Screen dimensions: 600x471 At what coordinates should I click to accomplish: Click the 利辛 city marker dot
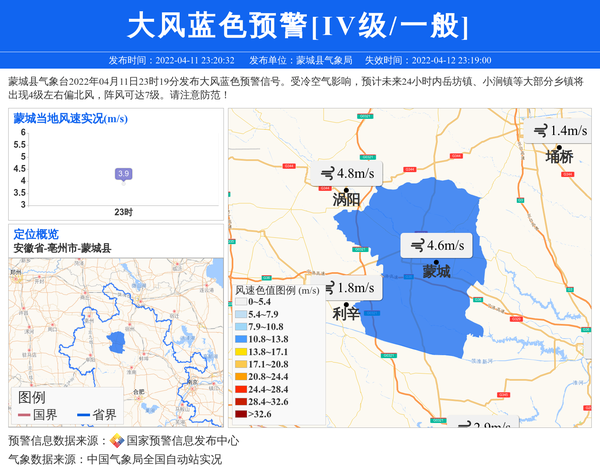coord(346,304)
